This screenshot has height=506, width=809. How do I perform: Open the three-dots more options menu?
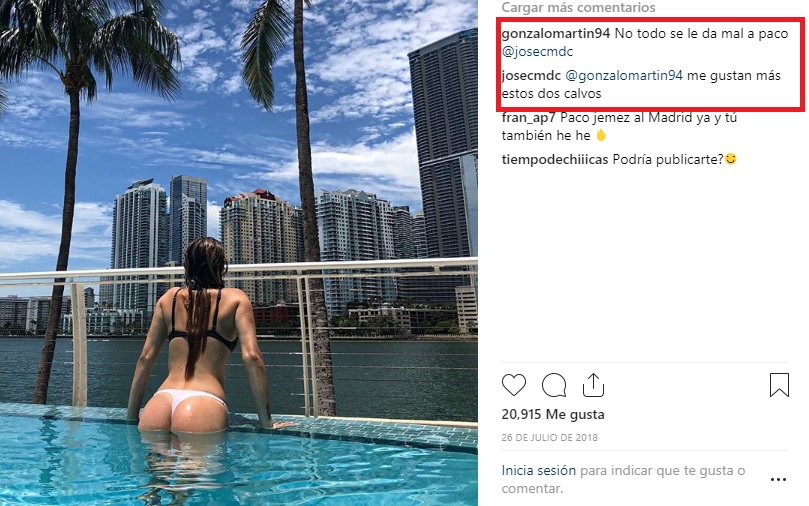pyautogui.click(x=778, y=479)
